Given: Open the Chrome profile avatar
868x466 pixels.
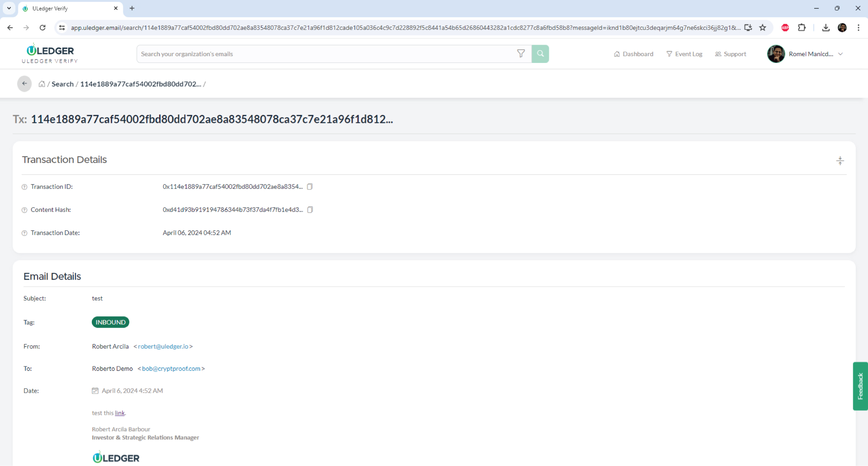Looking at the screenshot, I should [842, 28].
